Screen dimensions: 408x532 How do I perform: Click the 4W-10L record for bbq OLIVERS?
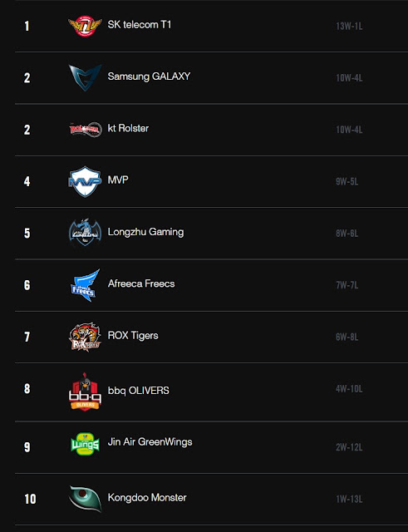pos(349,389)
